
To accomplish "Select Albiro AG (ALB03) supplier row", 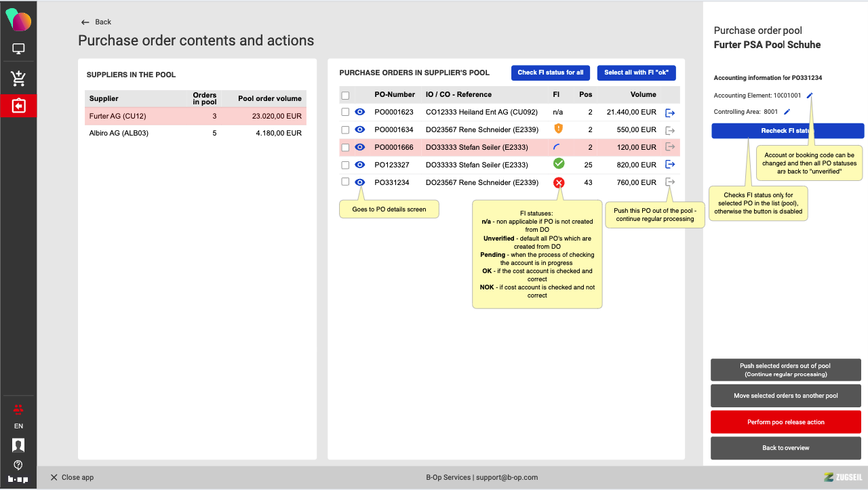I will click(x=195, y=134).
